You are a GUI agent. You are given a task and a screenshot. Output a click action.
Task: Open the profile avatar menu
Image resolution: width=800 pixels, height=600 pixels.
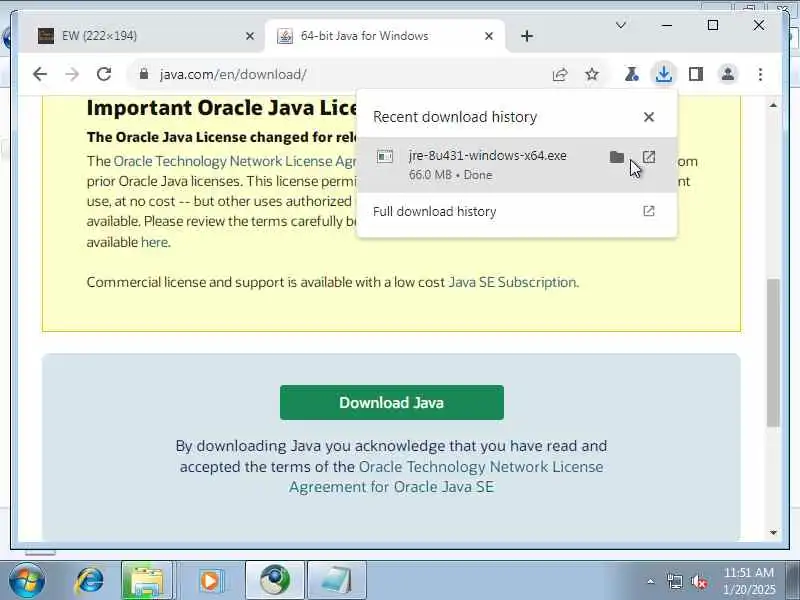tap(728, 74)
